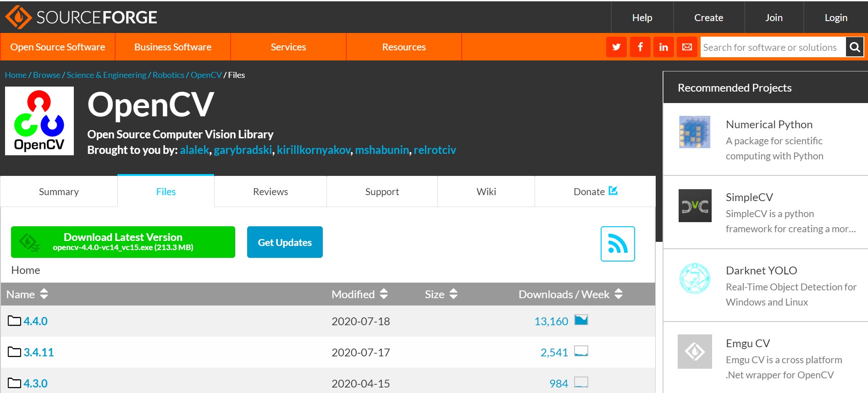
Task: Open the Resources menu
Action: 404,47
